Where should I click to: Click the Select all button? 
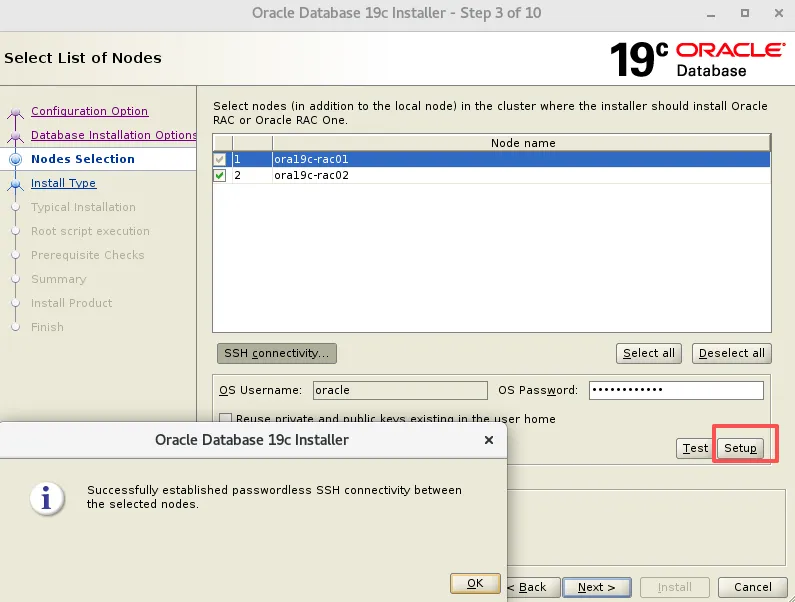point(648,353)
